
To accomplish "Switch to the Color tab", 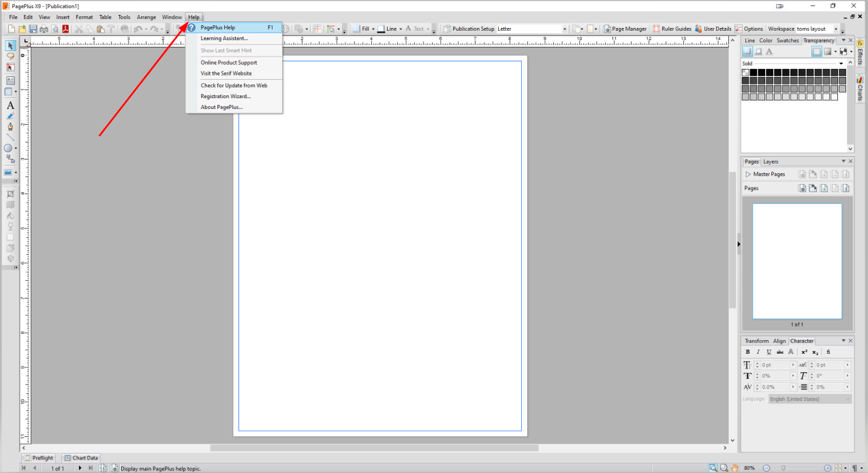I will point(766,40).
